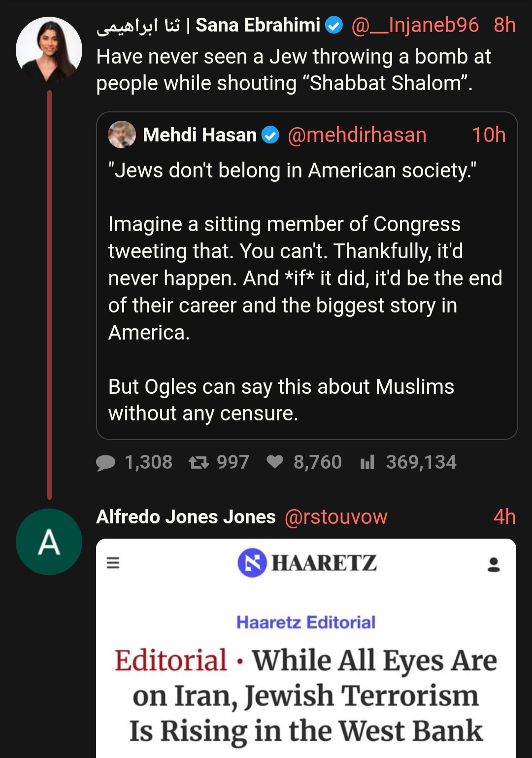The image size is (532, 758).
Task: Open the @__Injaneb96 handle link
Action: [415, 25]
